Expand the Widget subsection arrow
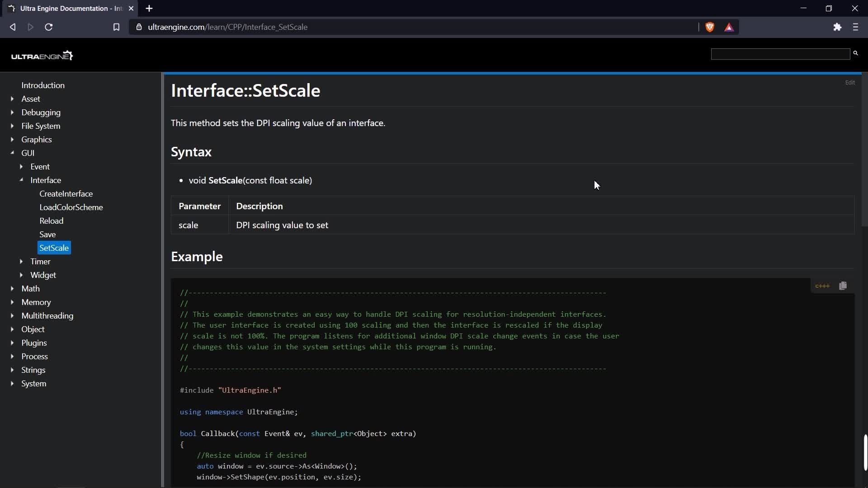Viewport: 868px width, 488px height. (21, 275)
